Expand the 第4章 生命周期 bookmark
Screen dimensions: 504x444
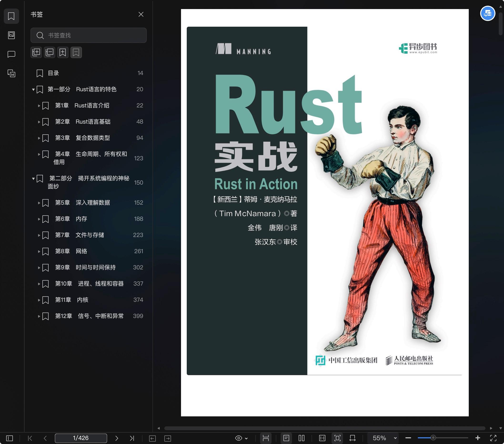(x=39, y=154)
